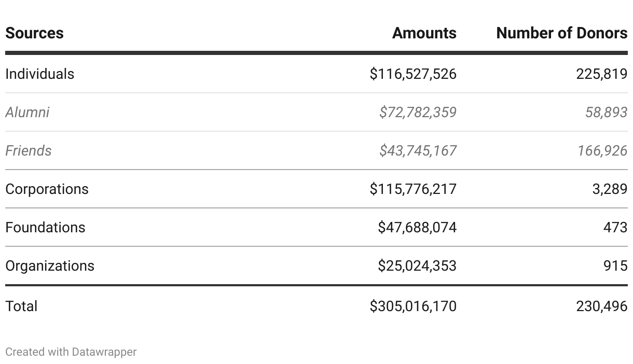Click the Organizations row label
The height and width of the screenshot is (364, 633).
[x=50, y=265]
